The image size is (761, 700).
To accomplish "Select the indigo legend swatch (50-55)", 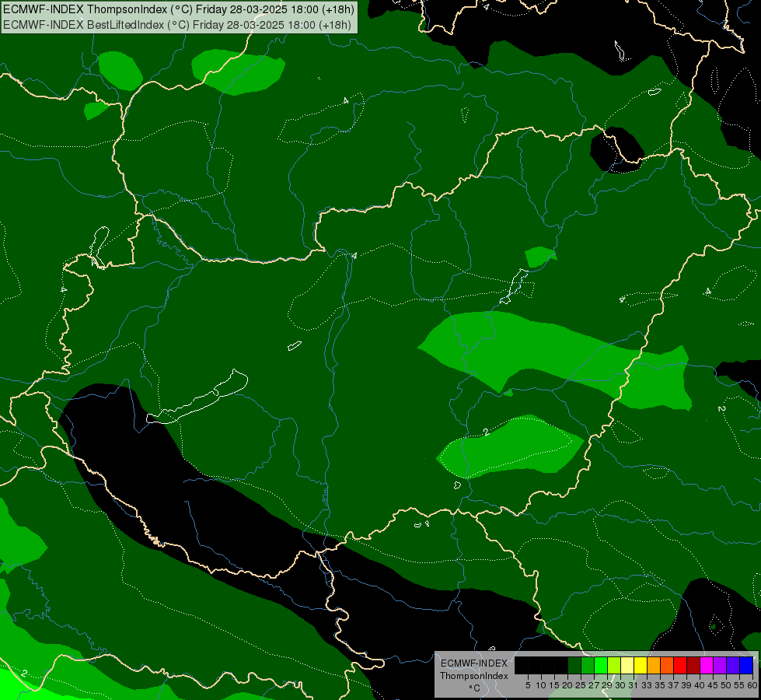I will tap(733, 665).
